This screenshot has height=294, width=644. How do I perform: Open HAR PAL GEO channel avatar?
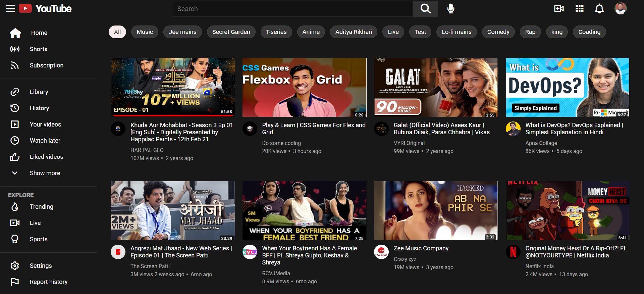point(118,129)
